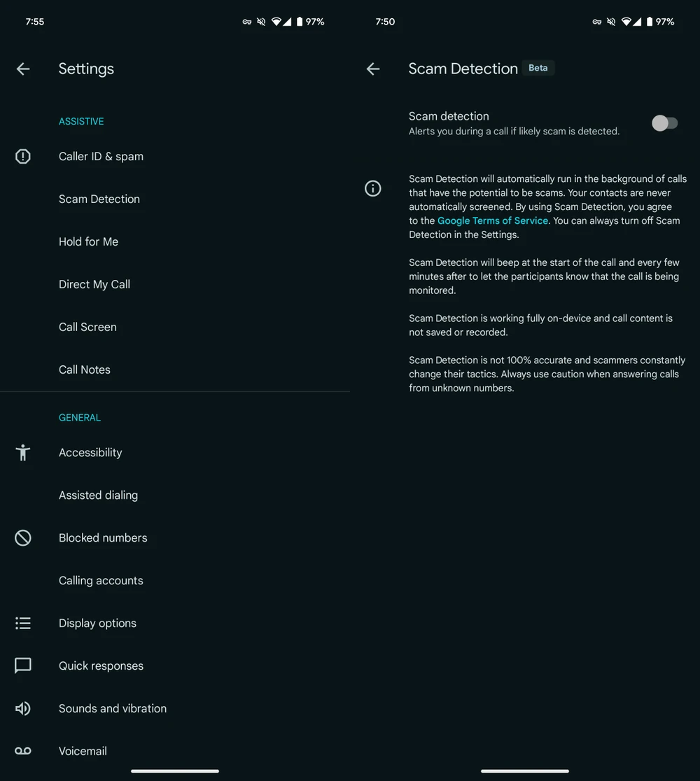
Task: Open Assisted dialing option
Action: tap(98, 495)
